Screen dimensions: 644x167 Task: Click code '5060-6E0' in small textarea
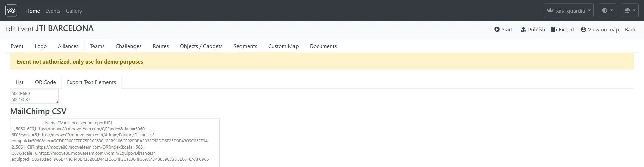[21, 94]
